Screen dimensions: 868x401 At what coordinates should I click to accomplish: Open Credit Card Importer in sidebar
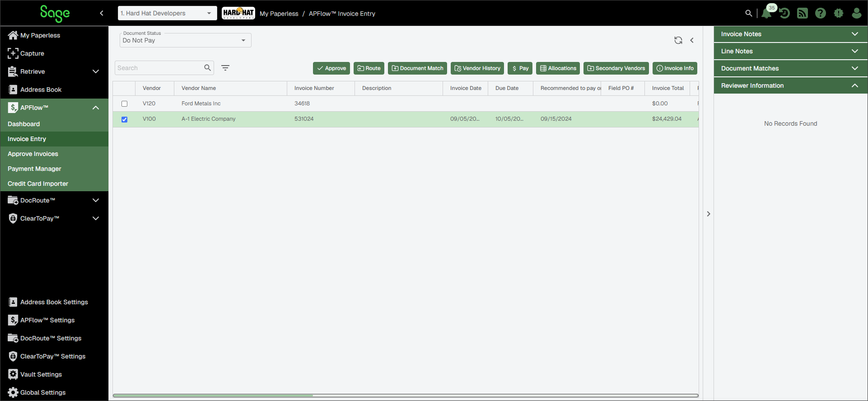click(54, 184)
